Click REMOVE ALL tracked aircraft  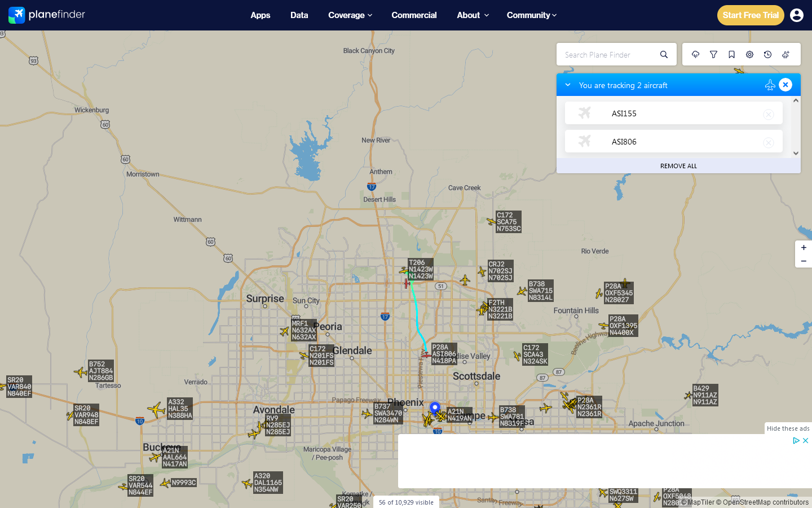coord(678,166)
